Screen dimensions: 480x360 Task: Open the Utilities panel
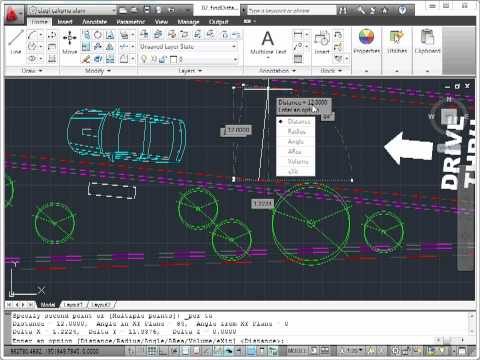[x=397, y=41]
